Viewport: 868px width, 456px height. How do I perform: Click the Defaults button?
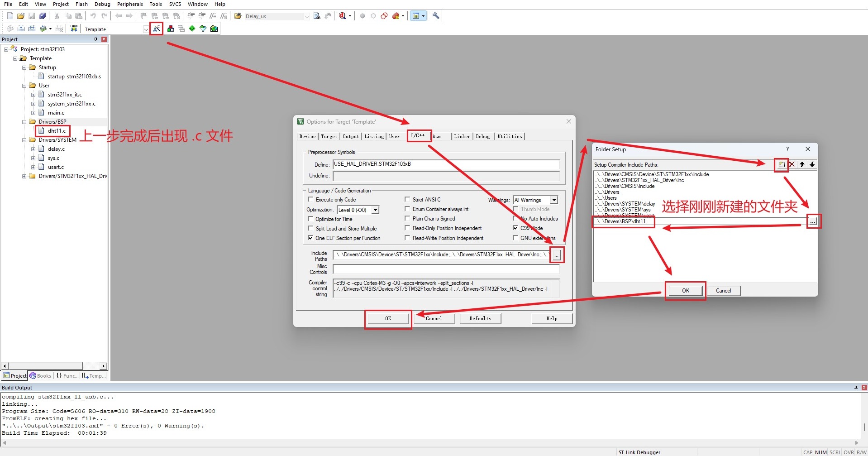480,318
